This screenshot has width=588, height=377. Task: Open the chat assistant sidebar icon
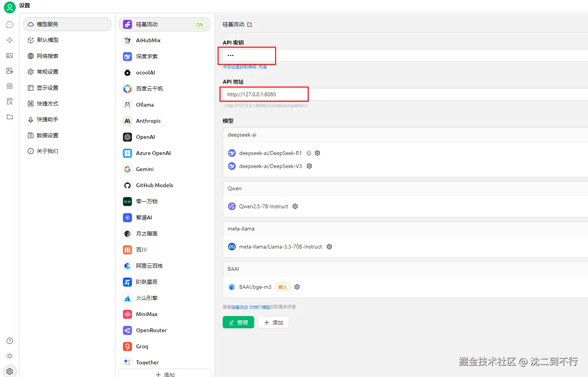[x=10, y=25]
